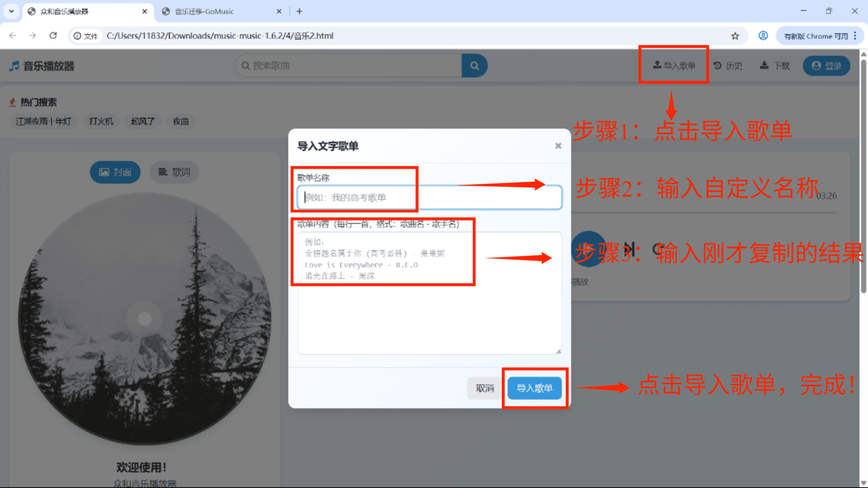Open the 历史 history icon
Image resolution: width=868 pixels, height=488 pixels.
(718, 65)
